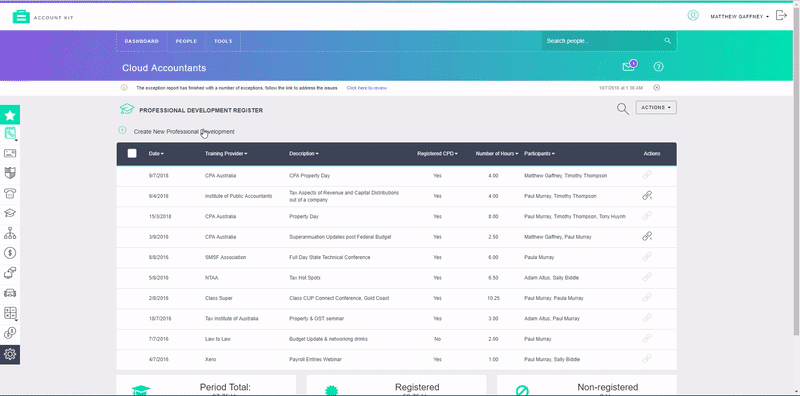The image size is (800, 396).
Task: Open the People menu
Action: 186,41
